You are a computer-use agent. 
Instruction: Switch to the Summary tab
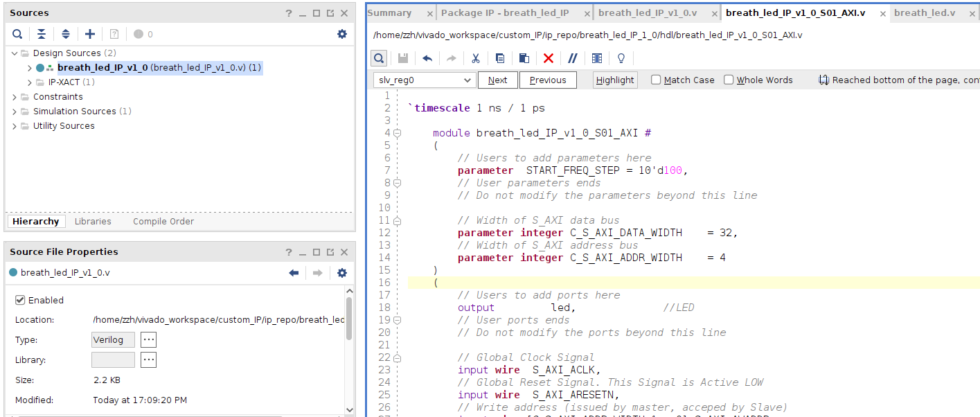[389, 13]
